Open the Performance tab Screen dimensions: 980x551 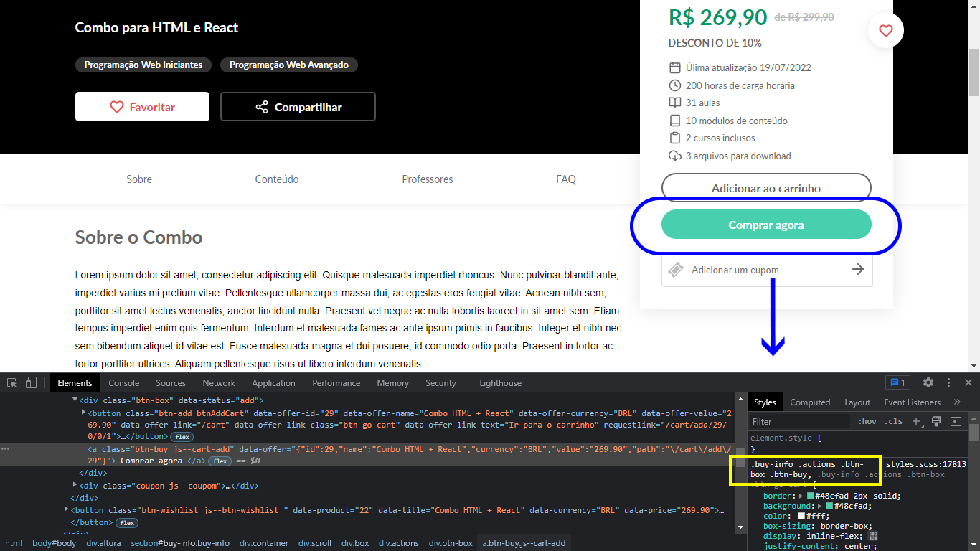click(336, 383)
